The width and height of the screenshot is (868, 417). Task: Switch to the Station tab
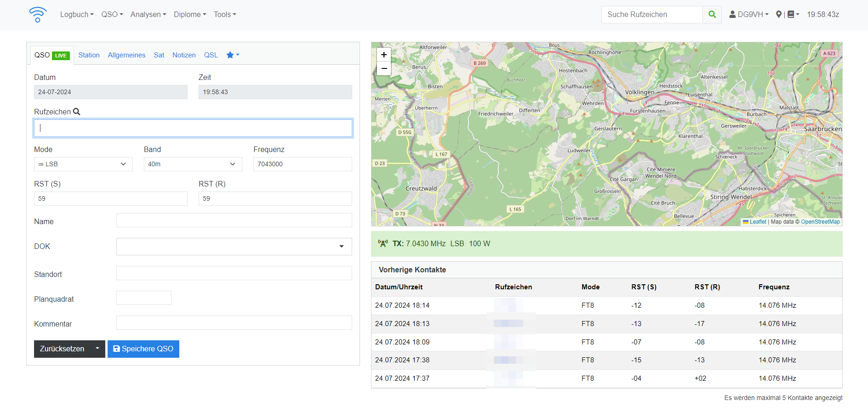coord(89,55)
